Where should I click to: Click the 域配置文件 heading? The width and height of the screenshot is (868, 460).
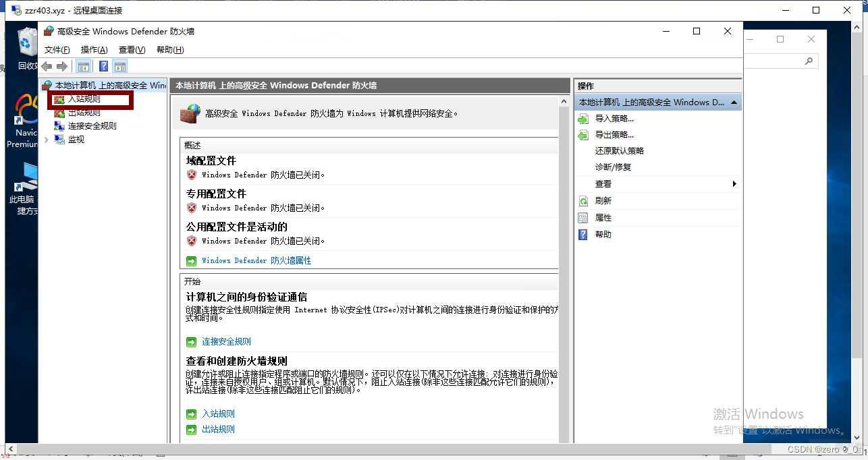211,161
